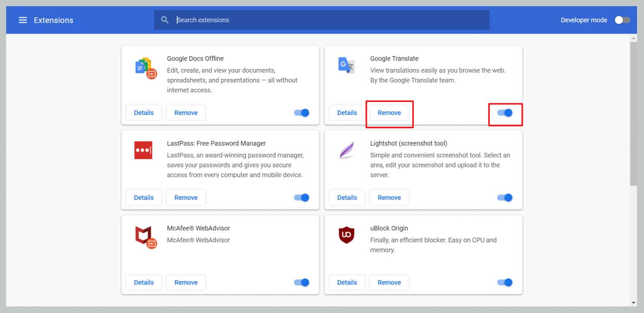This screenshot has height=313, width=644.
Task: Click the search magnifier icon
Action: (x=165, y=20)
